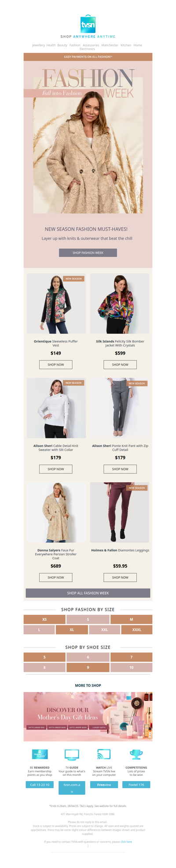Shop now for Orientique Puffer Vest
The width and height of the screenshot is (176, 868).
coord(56,365)
